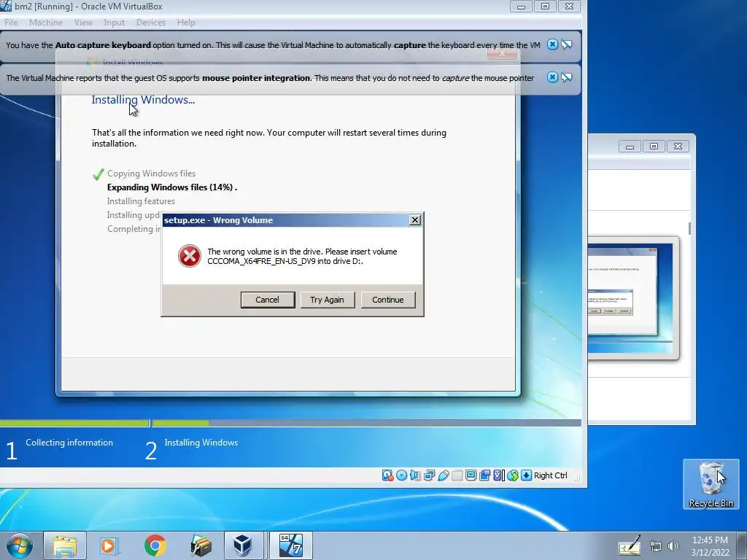Open the display settings status icon
The width and height of the screenshot is (747, 560).
point(471,475)
